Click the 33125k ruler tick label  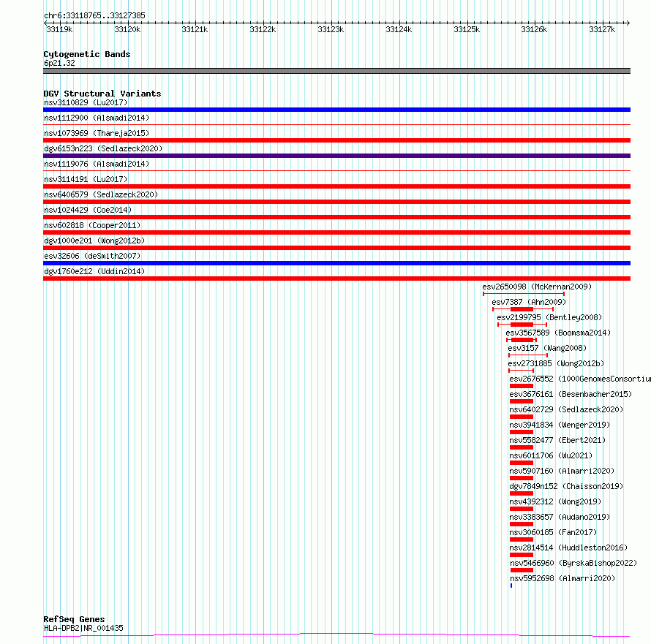click(x=467, y=29)
